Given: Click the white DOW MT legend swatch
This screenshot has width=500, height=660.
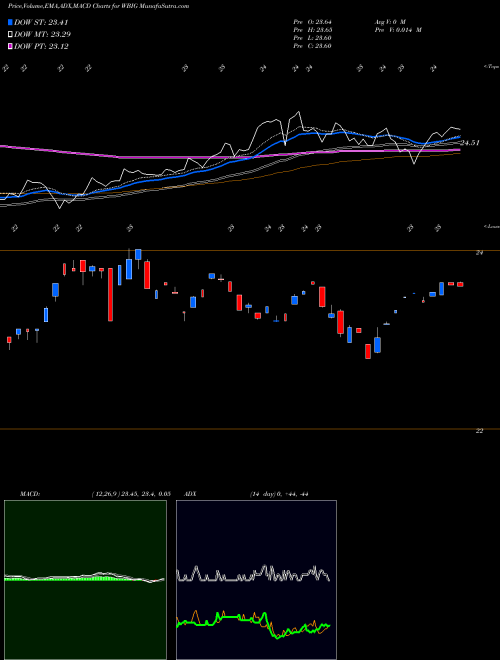Looking at the screenshot, I should 10,35.
